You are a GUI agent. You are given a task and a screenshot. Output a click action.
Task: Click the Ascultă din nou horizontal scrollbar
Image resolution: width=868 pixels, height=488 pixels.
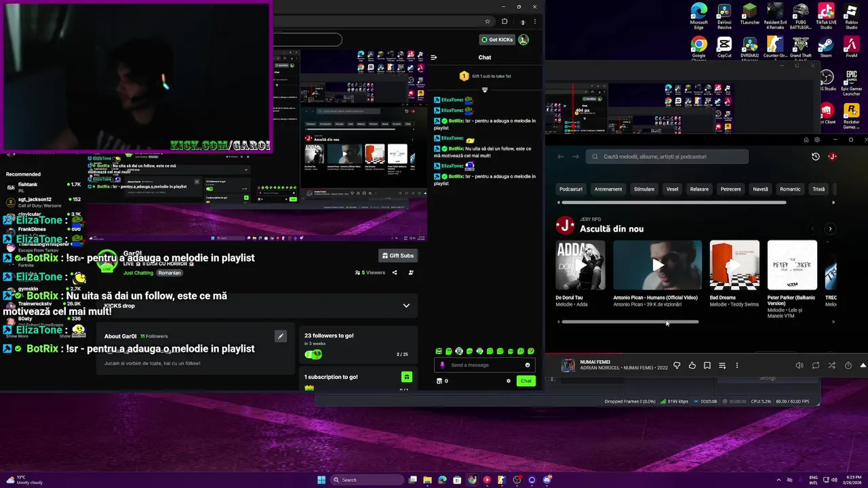click(x=630, y=322)
